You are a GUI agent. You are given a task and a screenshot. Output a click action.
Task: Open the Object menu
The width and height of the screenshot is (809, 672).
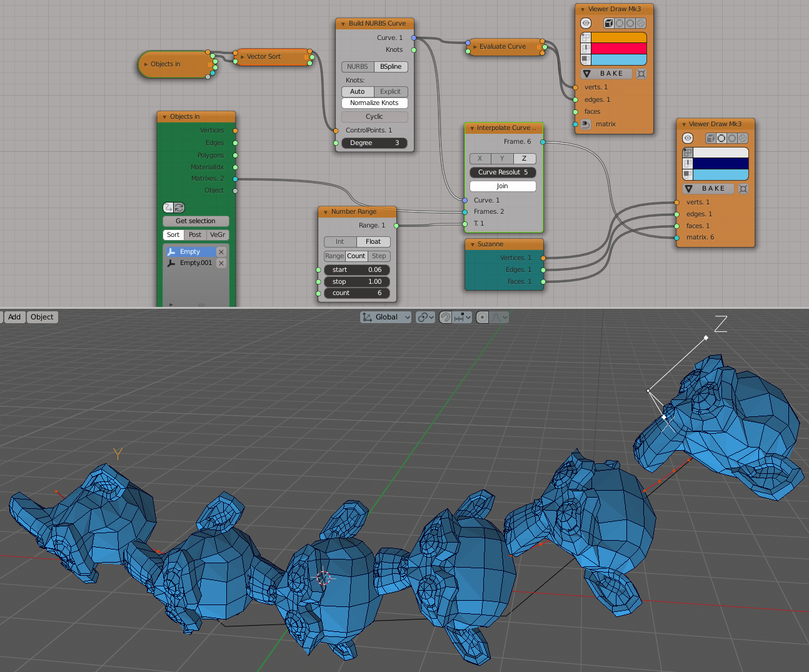point(42,317)
